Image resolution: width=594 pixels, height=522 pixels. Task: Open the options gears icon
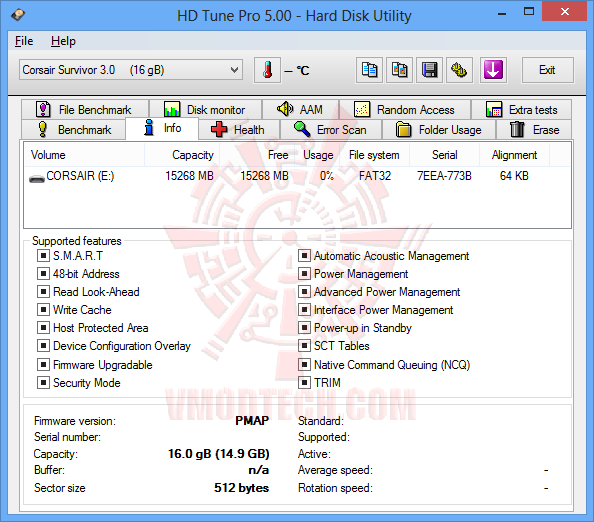point(459,70)
